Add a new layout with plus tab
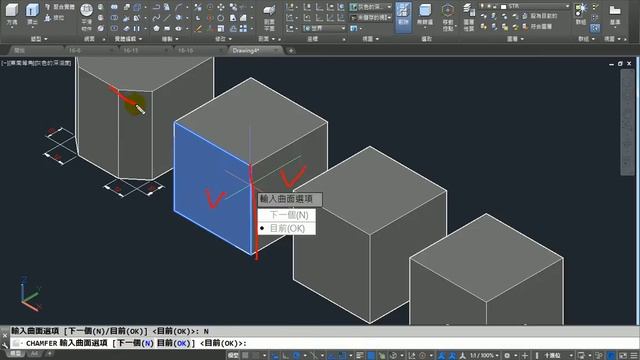640x360 pixels. pyautogui.click(x=50, y=353)
